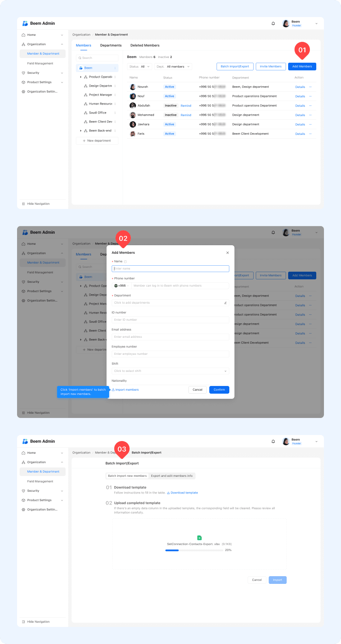
Task: Open the Dept. All members dropdown
Action: [173, 67]
